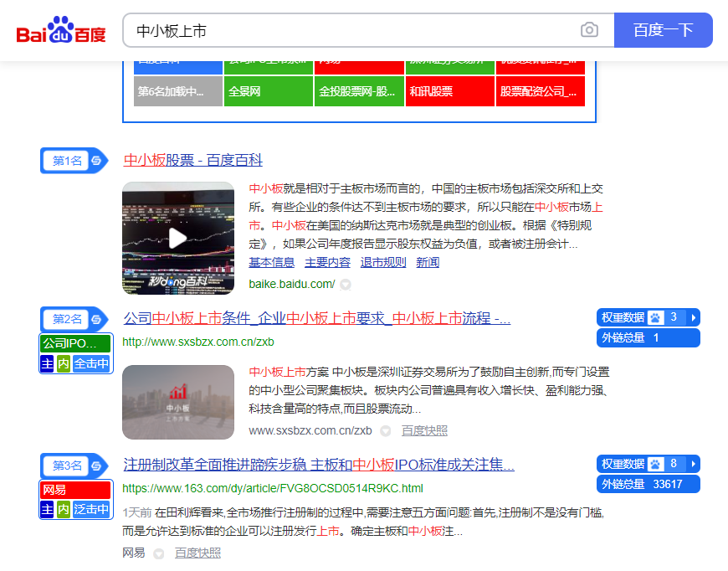The width and height of the screenshot is (728, 571).
Task: Click the 外链总量 1 badge
Action: 649,337
